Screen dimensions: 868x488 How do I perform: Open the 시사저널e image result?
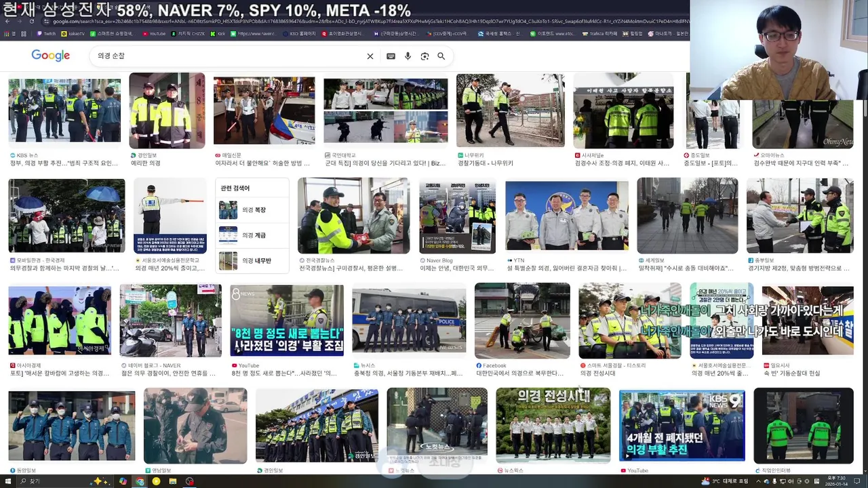pos(623,110)
